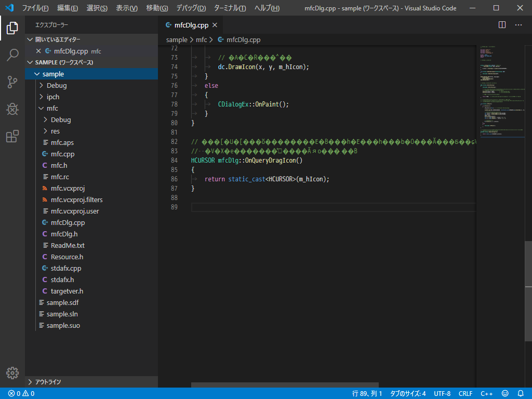Click the UTF-8 encoding status button
Image resolution: width=532 pixels, height=399 pixels.
coord(442,393)
